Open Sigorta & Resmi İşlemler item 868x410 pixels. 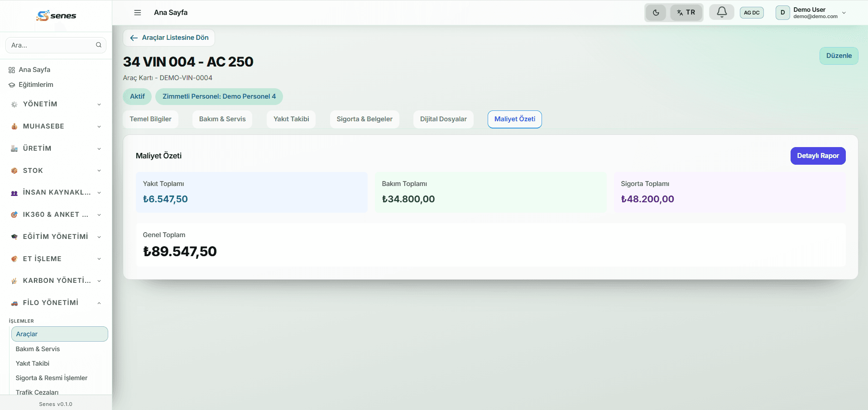(52, 378)
